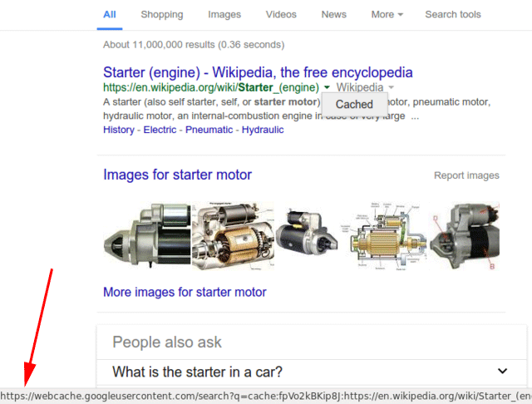Click More images for starter motor

pyautogui.click(x=185, y=292)
